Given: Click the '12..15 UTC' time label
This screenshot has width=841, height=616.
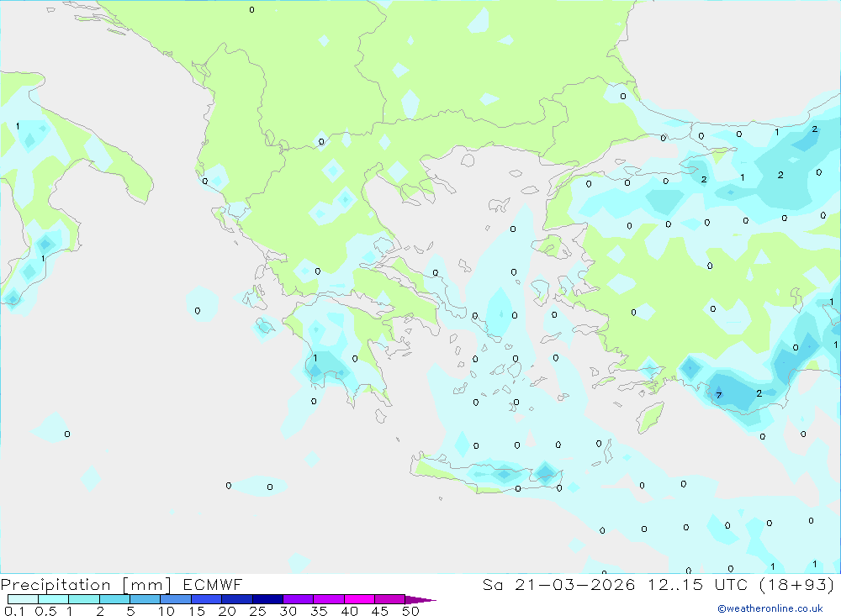Looking at the screenshot, I should click(698, 584).
